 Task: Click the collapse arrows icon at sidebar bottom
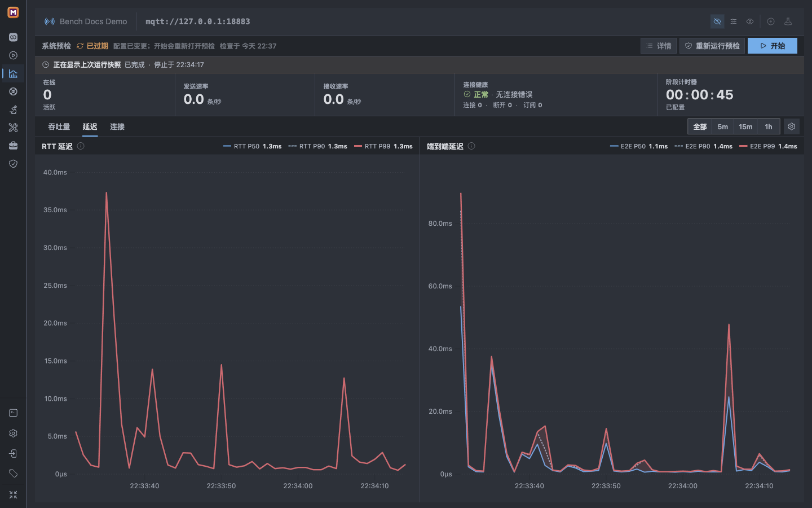(x=13, y=495)
